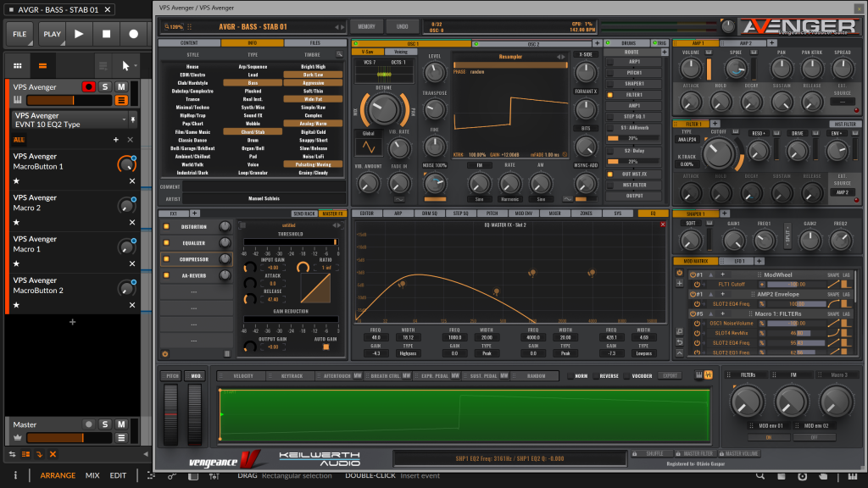868x488 pixels.
Task: Arm record on VPS Avenger track
Action: pos(88,87)
